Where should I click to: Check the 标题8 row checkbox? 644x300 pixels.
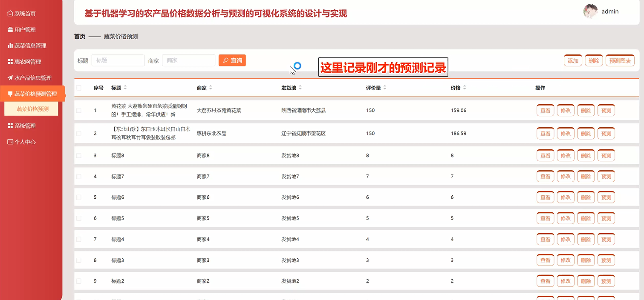pos(78,155)
